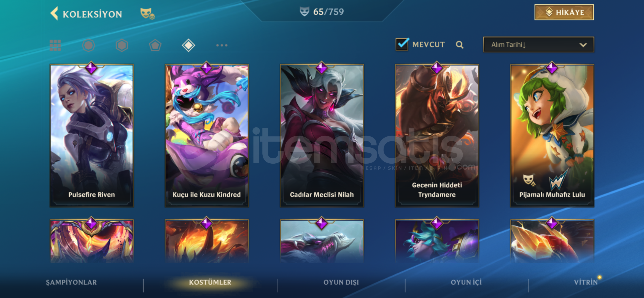Open the Oyun İçi tab

[466, 282]
